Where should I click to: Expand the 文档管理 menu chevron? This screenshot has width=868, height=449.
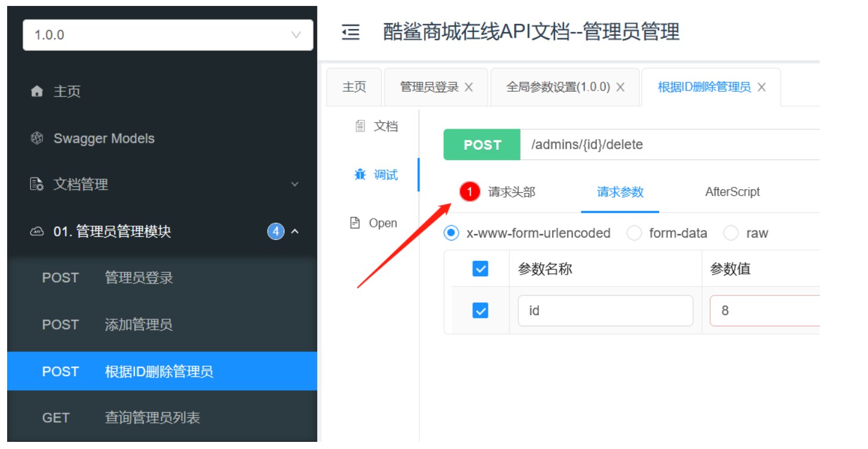pos(295,185)
